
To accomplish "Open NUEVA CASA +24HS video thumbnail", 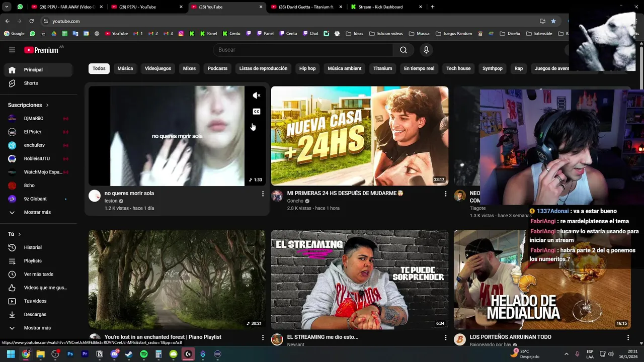I will coord(360,136).
